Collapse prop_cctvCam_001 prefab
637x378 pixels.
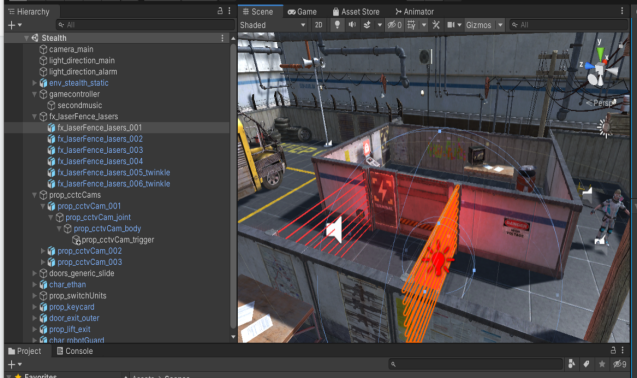click(43, 206)
